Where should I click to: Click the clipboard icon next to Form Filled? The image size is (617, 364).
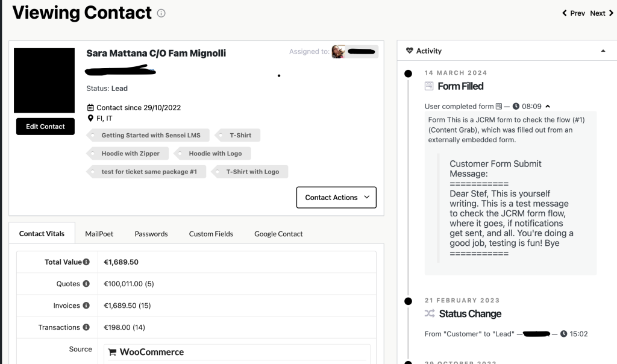pyautogui.click(x=429, y=86)
